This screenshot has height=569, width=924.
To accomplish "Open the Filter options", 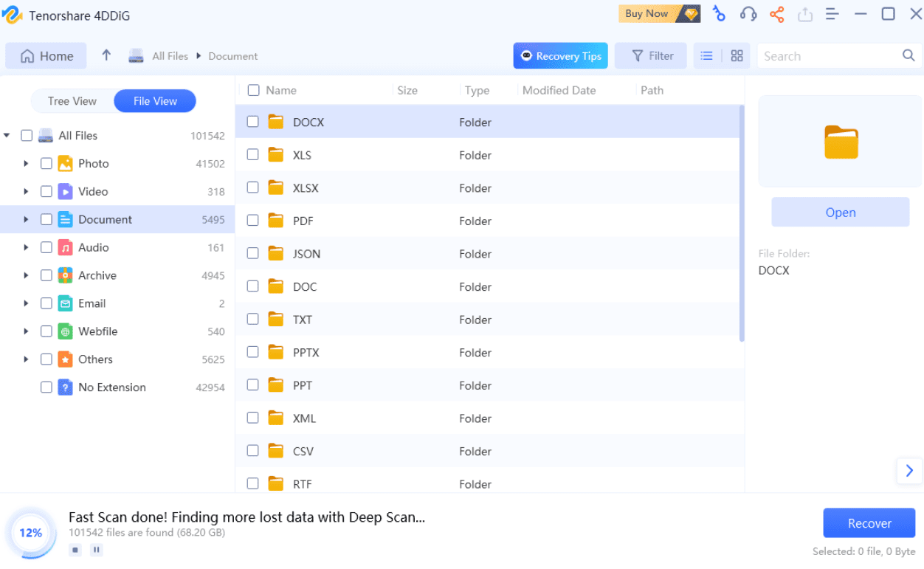I will (x=652, y=56).
